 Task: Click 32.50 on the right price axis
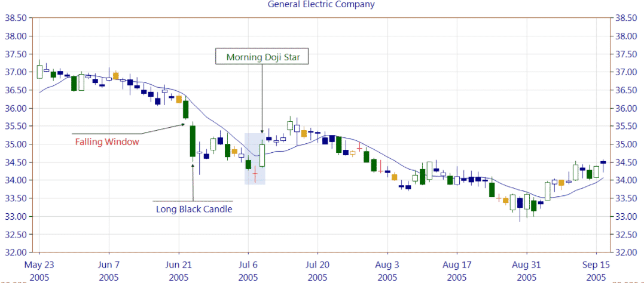click(626, 235)
